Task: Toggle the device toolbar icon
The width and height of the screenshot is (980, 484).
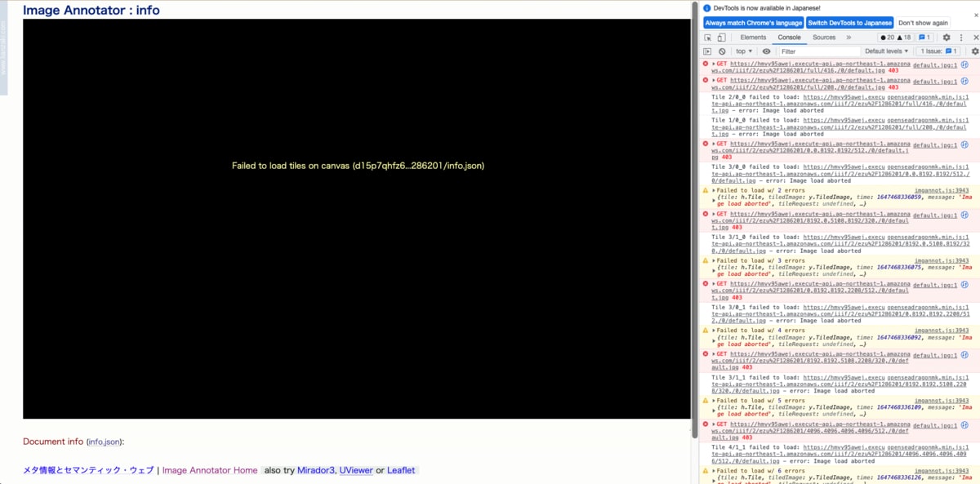Action: point(721,38)
